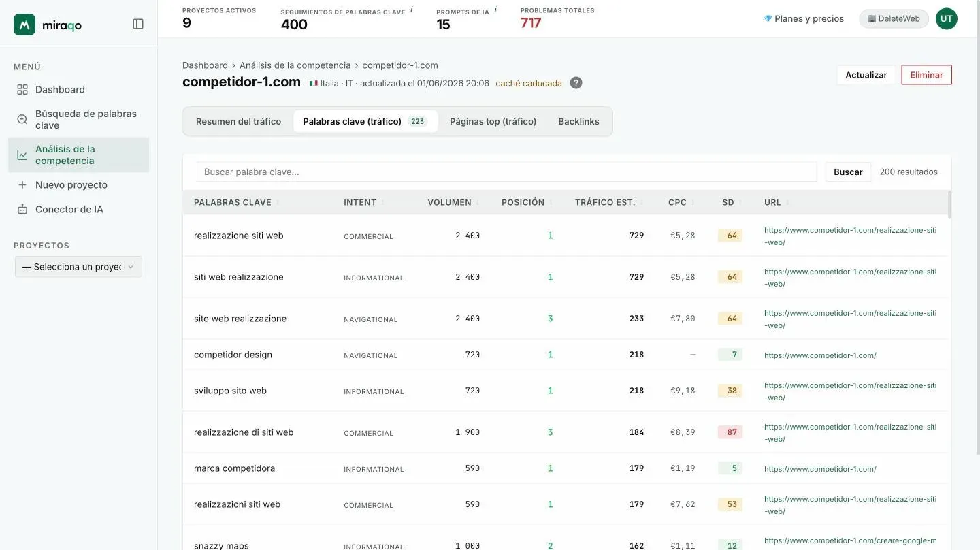Open URL in the marca competidora row

click(820, 469)
